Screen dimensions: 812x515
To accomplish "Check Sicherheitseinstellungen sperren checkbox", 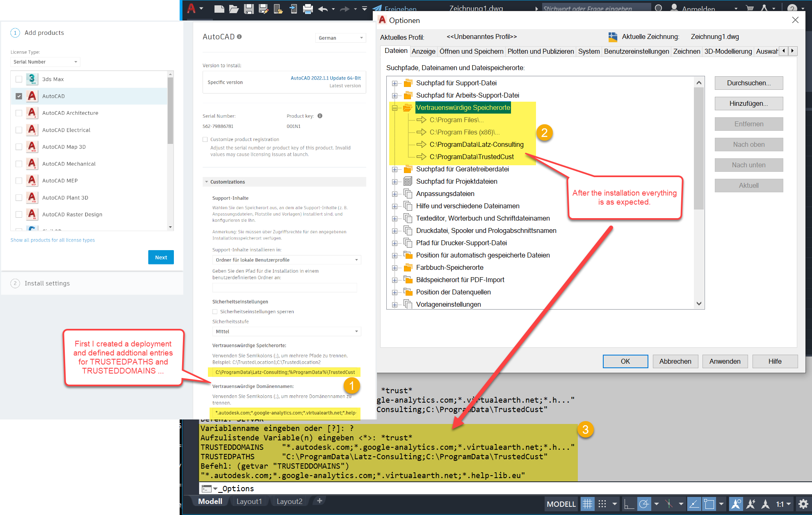I will 215,312.
